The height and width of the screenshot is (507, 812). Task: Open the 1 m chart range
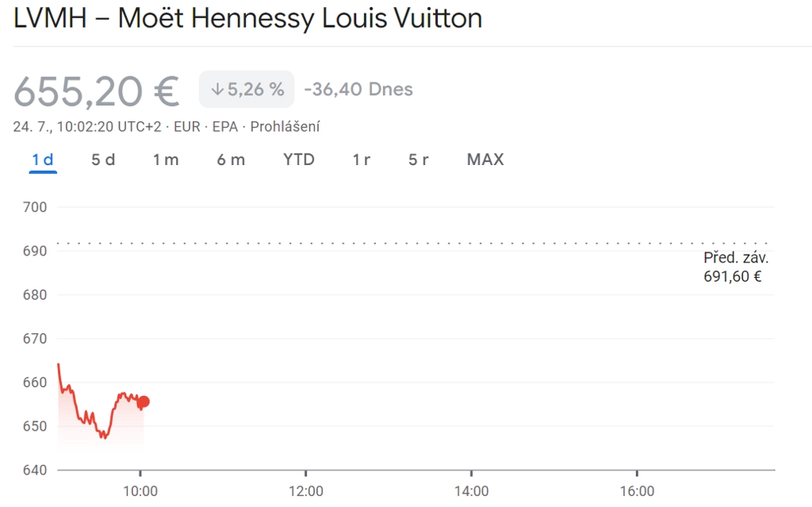[166, 159]
